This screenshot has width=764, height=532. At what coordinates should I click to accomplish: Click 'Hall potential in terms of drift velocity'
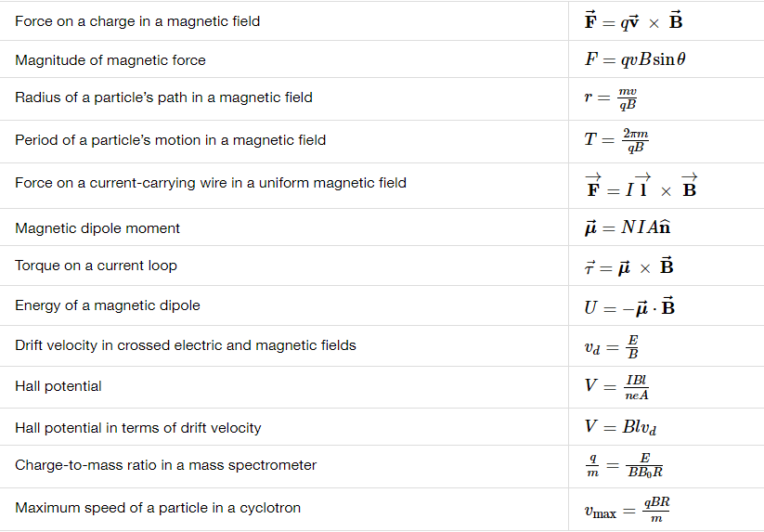(138, 428)
